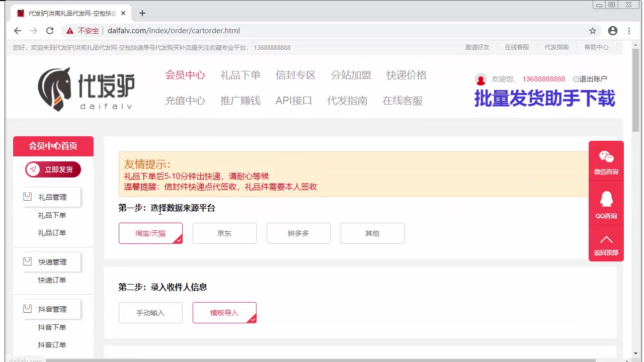The image size is (644, 362).
Task: Open 在线客服 in main navigation
Action: pos(403,101)
